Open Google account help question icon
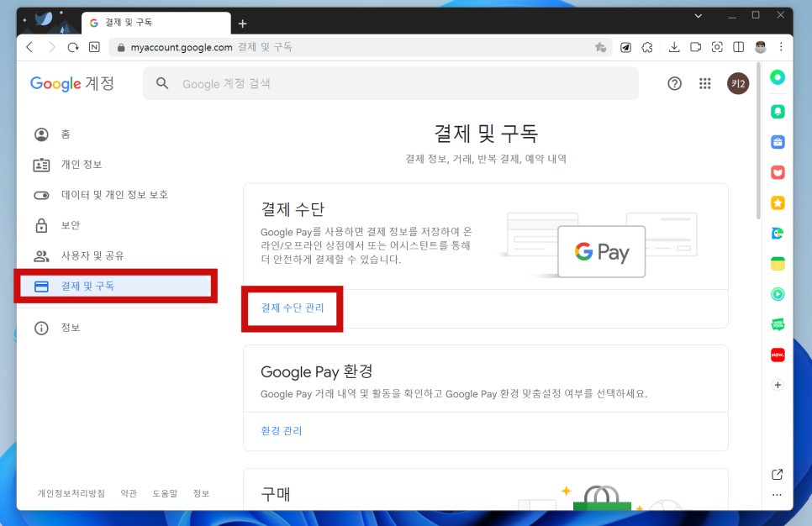The width and height of the screenshot is (812, 526). click(x=674, y=83)
